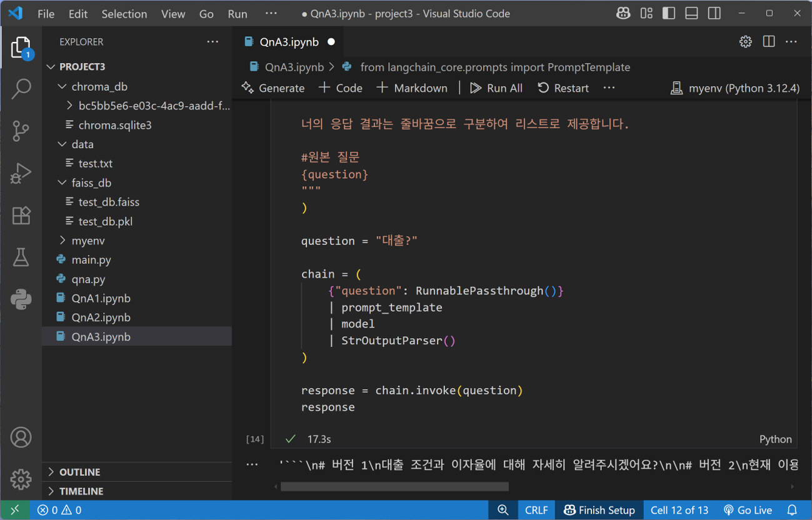This screenshot has height=520, width=812.
Task: Open test.txt in data folder
Action: coord(137,164)
